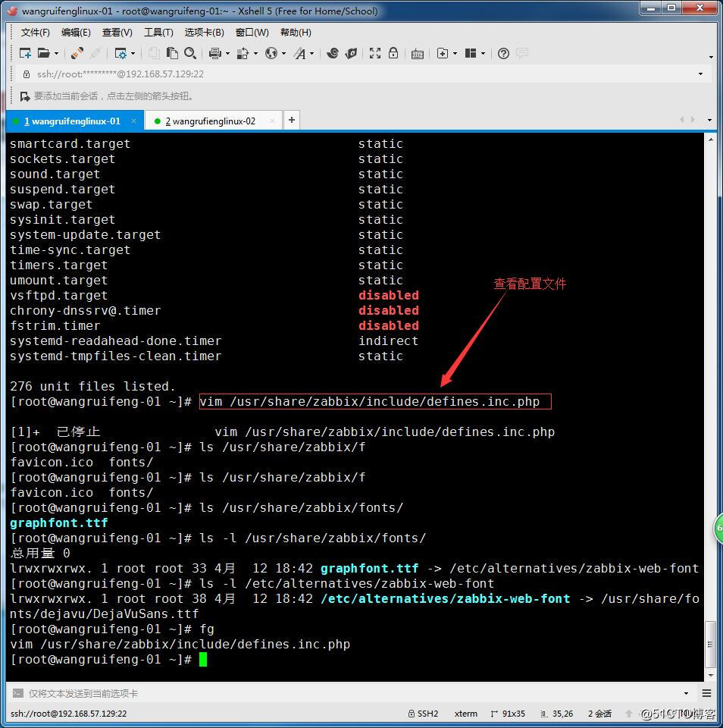Expand the Font dropdown arrow

click(x=311, y=54)
